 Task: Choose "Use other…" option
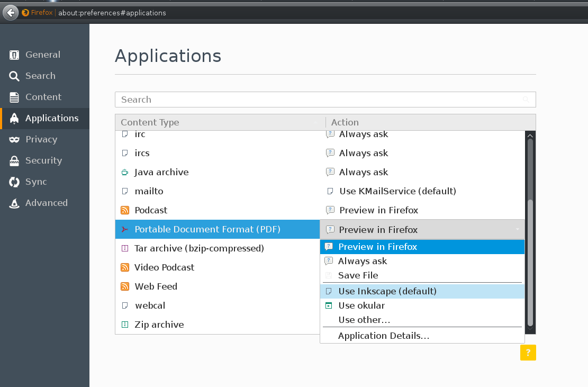tap(364, 320)
